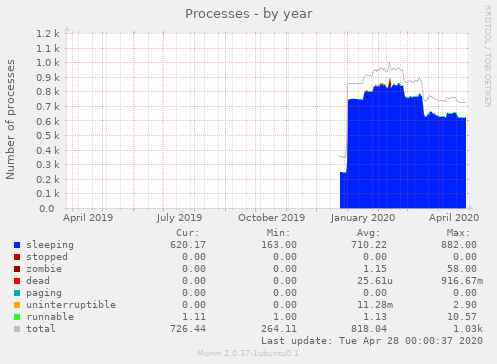The height and width of the screenshot is (364, 497).
Task: Click dead maximum value 916.67m
Action: click(462, 281)
